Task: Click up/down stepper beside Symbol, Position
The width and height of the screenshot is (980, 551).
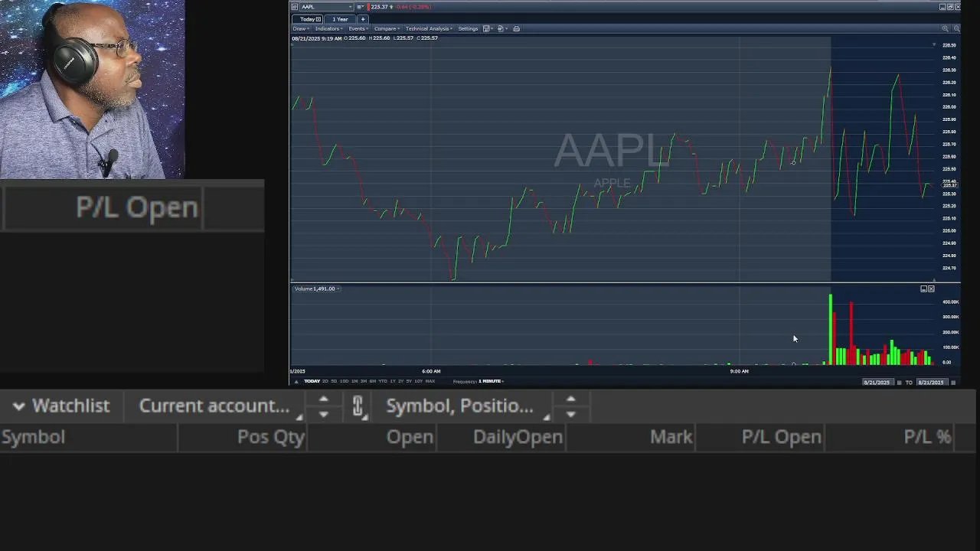Action: 570,406
